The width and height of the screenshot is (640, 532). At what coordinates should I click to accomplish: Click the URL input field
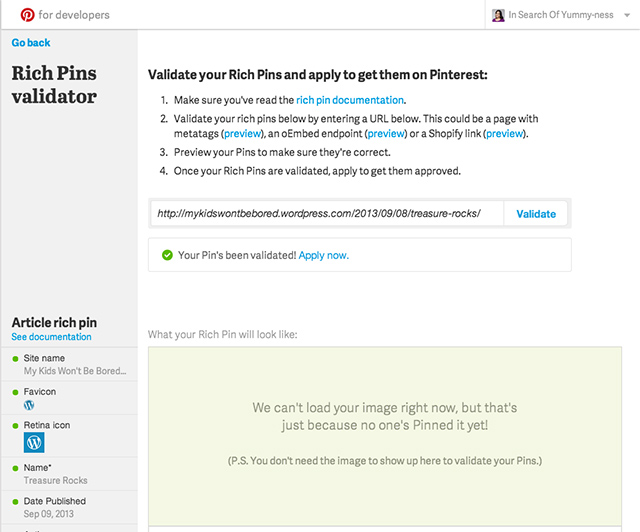point(325,214)
